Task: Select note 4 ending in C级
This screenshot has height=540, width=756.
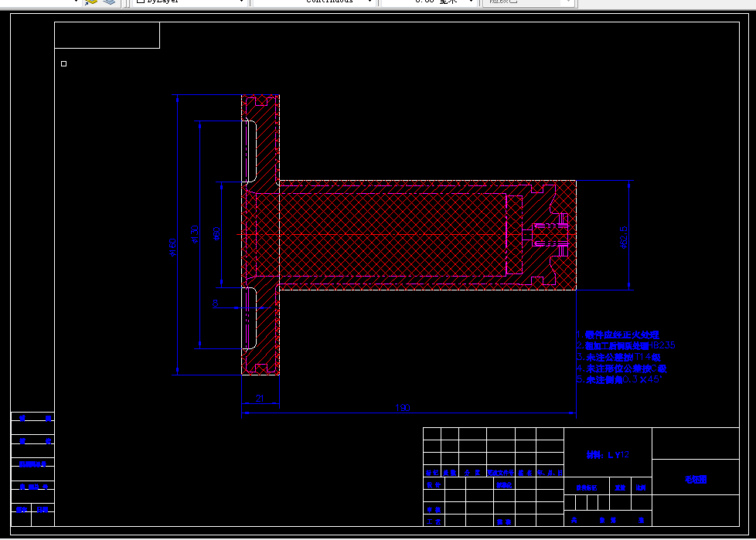Action: 621,368
